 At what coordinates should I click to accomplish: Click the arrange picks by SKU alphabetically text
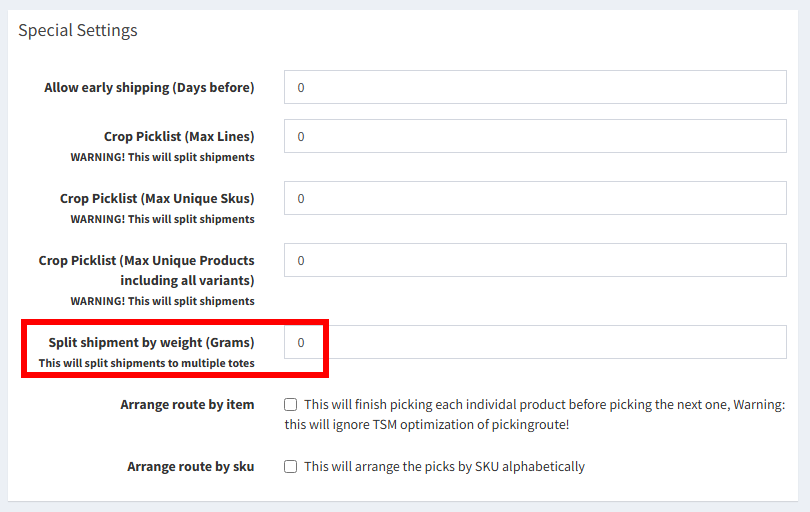pos(444,467)
